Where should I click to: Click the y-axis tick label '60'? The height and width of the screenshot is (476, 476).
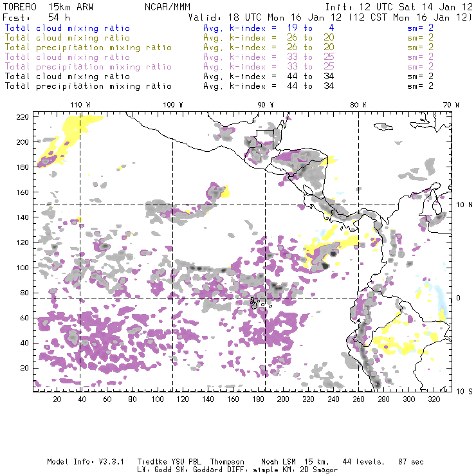(x=24, y=318)
